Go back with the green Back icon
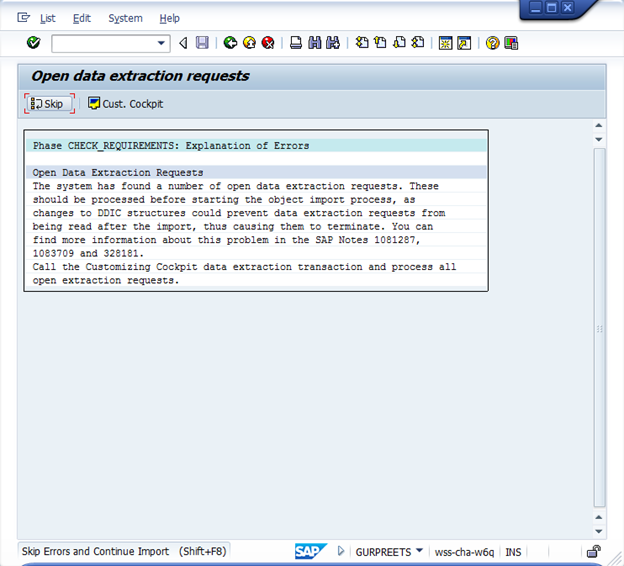The width and height of the screenshot is (624, 566). (x=230, y=43)
